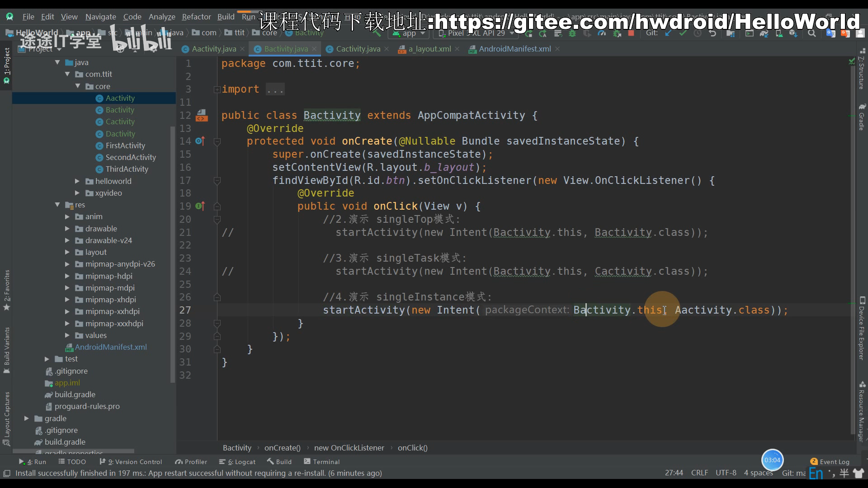Open the Profiler tool window
The height and width of the screenshot is (488, 868).
click(191, 462)
